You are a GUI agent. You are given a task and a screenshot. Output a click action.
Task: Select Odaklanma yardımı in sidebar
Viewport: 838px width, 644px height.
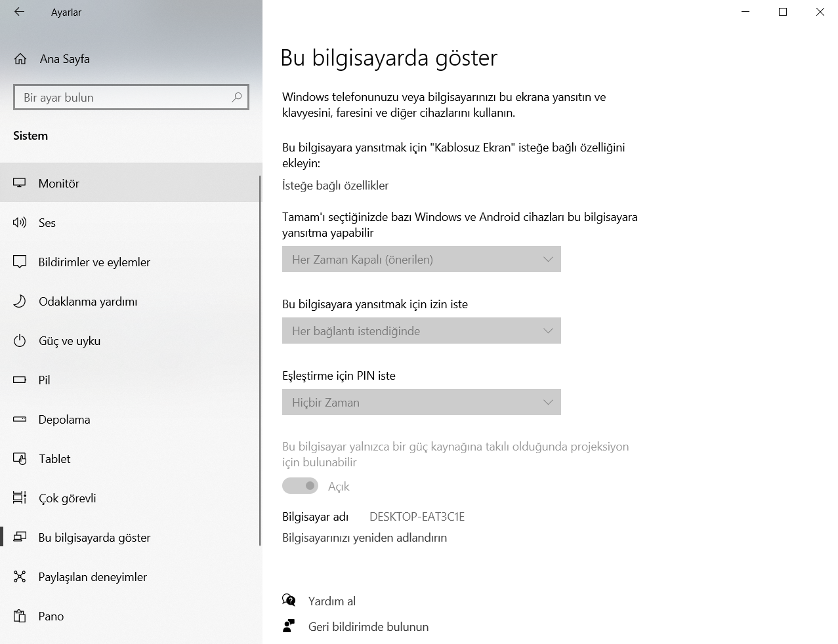(131, 301)
